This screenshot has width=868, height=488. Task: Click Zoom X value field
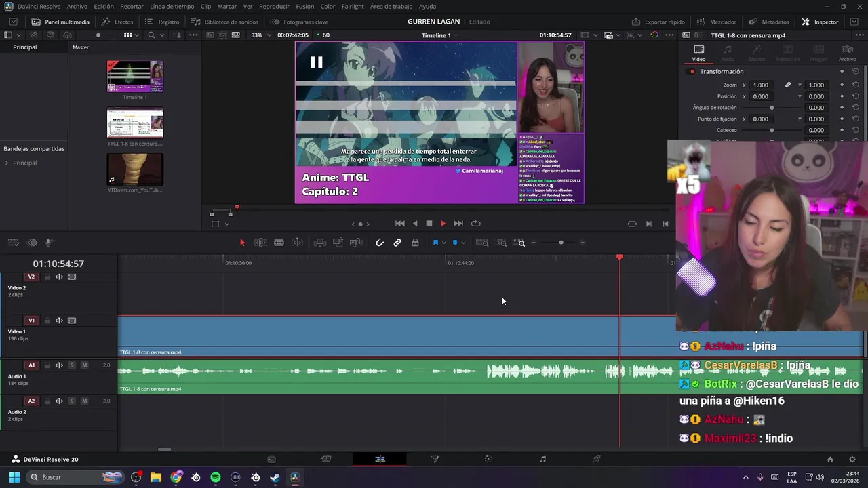point(762,85)
